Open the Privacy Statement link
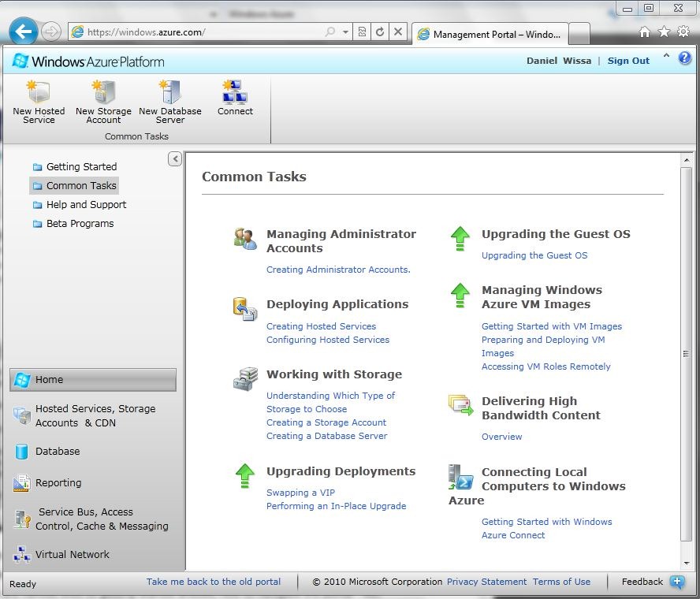700x599 pixels. pyautogui.click(x=486, y=582)
